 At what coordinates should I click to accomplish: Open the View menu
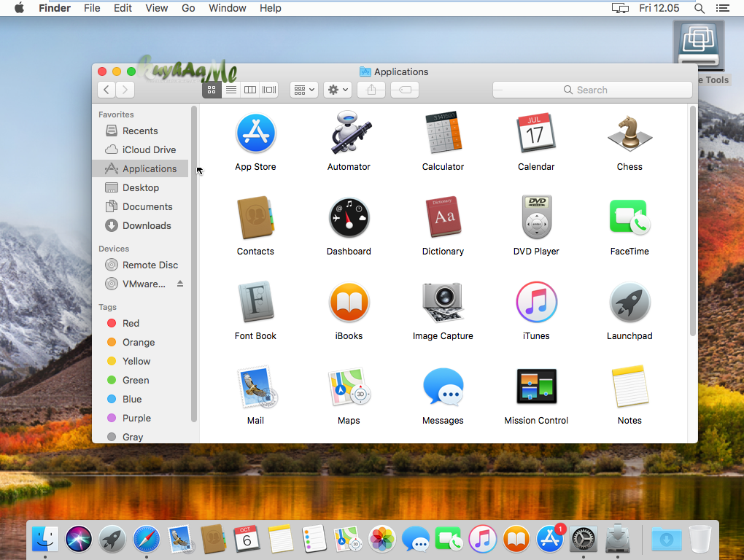157,8
